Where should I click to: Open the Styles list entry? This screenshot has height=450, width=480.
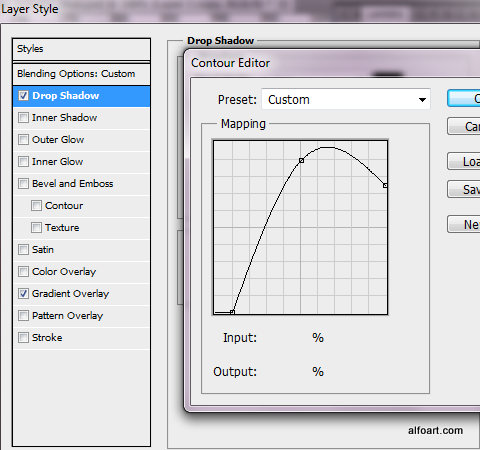[81, 49]
